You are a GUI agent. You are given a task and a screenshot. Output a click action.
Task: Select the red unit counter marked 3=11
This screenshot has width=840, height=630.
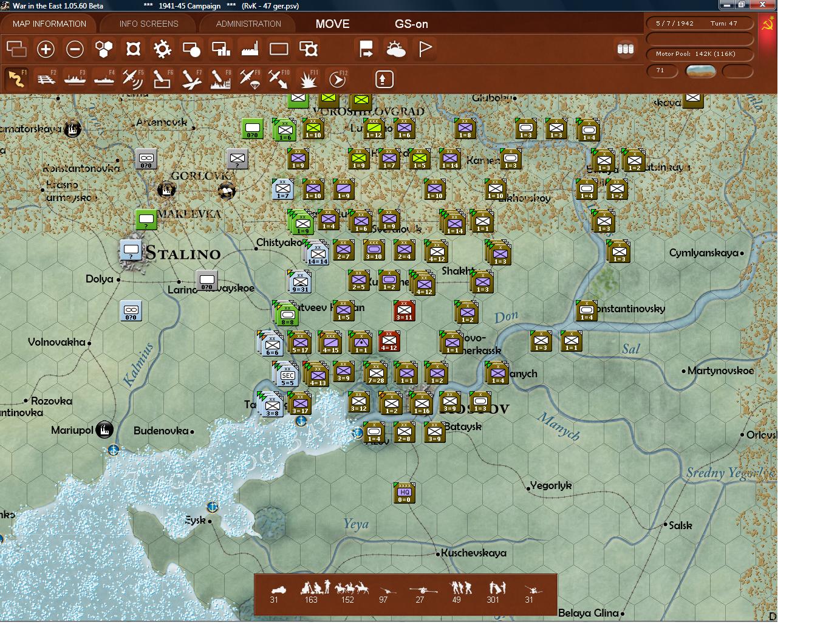point(405,311)
